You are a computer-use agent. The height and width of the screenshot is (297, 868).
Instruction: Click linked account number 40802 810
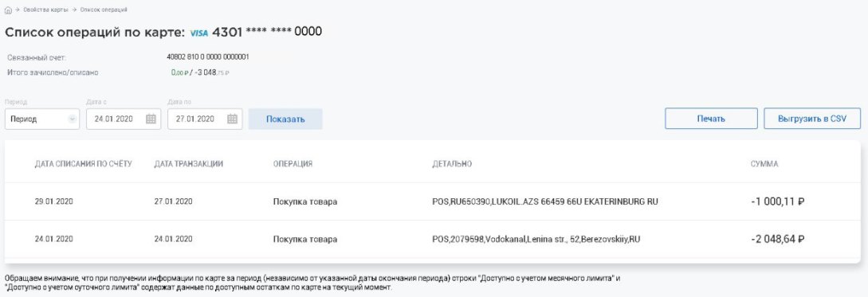(207, 57)
